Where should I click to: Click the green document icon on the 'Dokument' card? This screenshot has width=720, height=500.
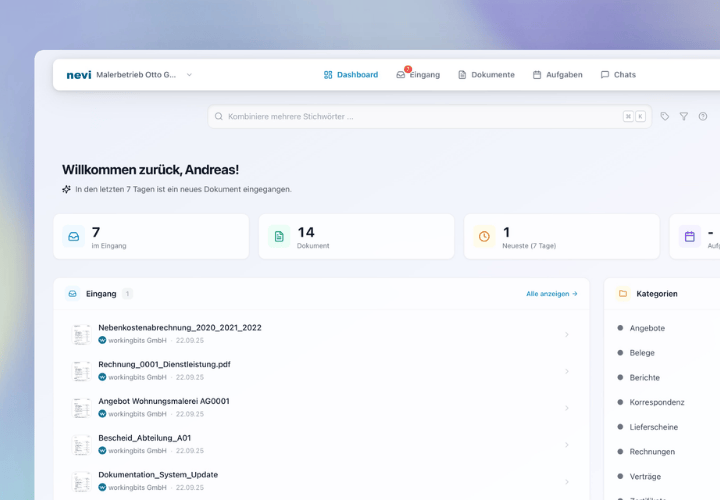pos(279,236)
